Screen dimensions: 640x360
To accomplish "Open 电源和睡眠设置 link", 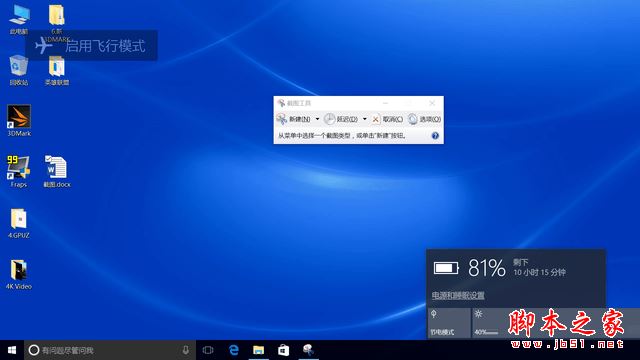I will coord(458,296).
